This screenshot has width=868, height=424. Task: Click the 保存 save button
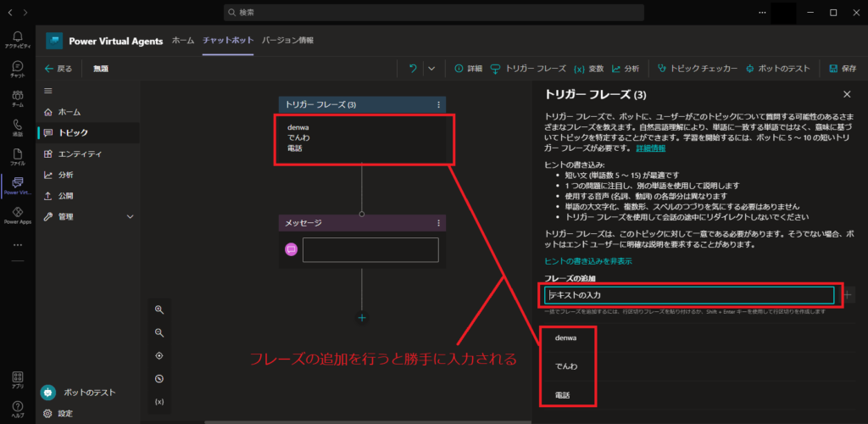coord(843,69)
